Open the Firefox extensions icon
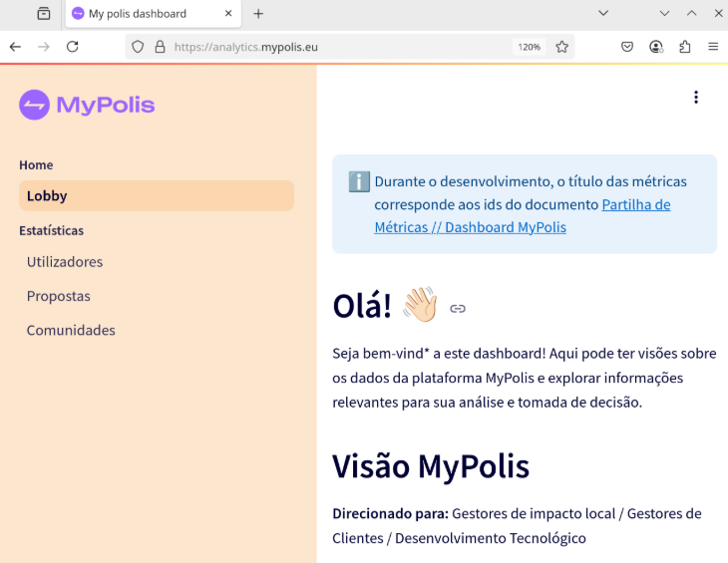Viewport: 728px width, 563px height. (685, 47)
